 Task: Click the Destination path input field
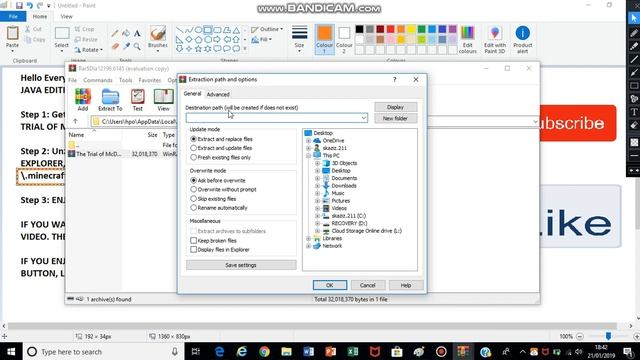coord(276,118)
